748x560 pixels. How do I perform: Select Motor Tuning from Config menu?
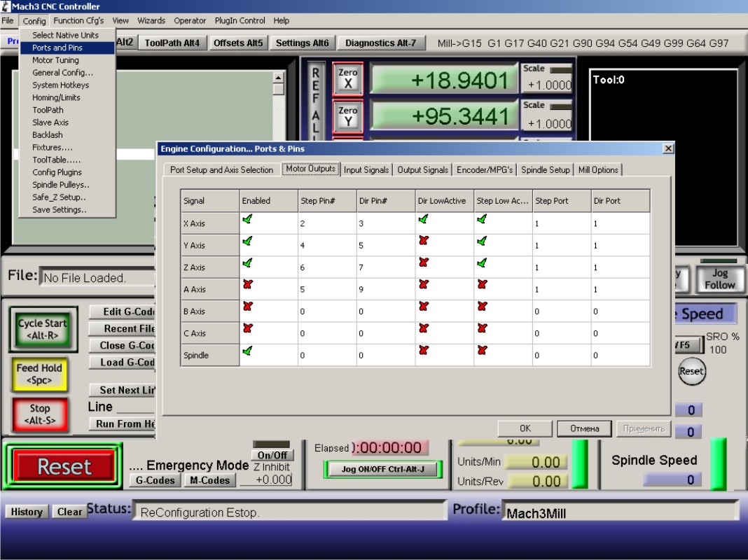click(55, 60)
